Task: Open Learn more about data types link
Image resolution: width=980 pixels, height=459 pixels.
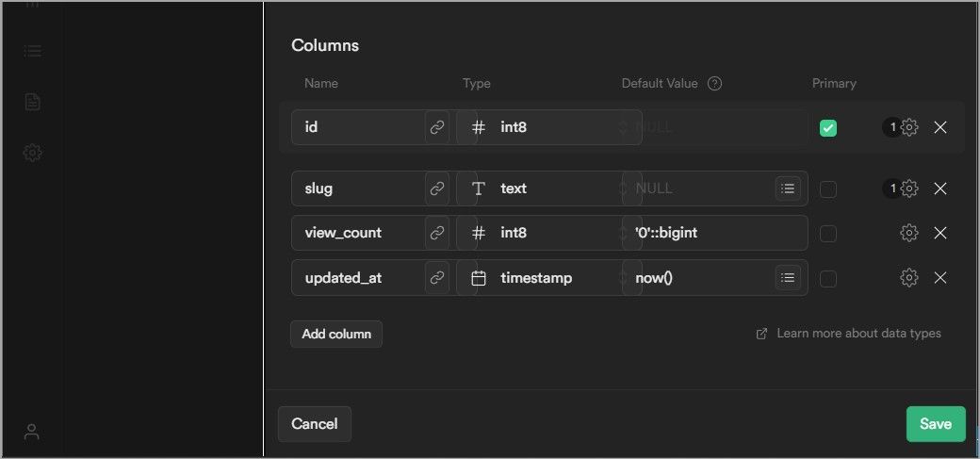Action: pyautogui.click(x=857, y=334)
